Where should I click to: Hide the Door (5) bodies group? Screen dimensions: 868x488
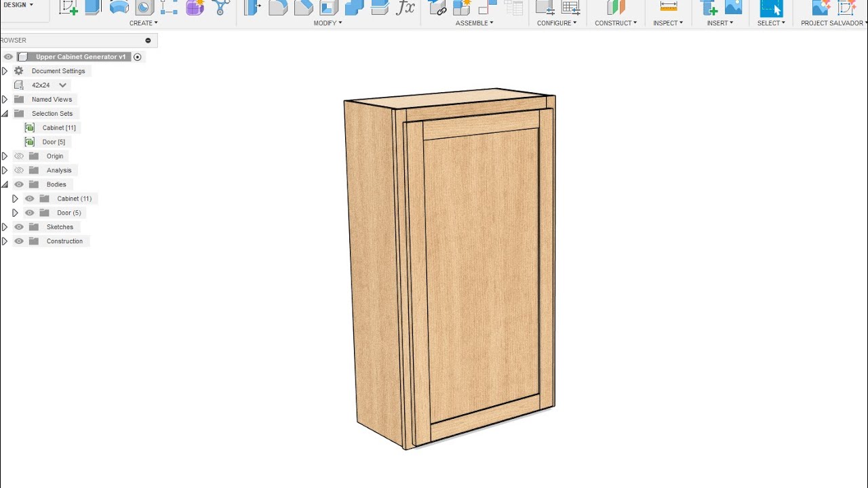tap(30, 213)
